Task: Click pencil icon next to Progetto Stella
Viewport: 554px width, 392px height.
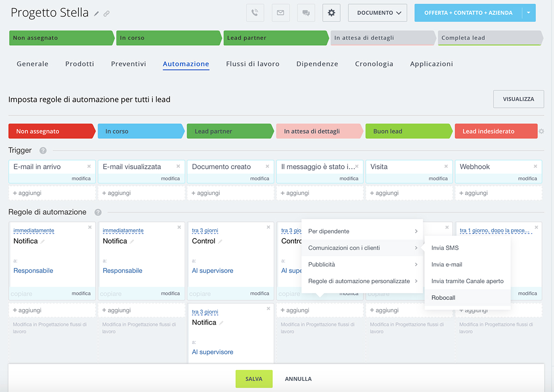Action: coord(96,14)
